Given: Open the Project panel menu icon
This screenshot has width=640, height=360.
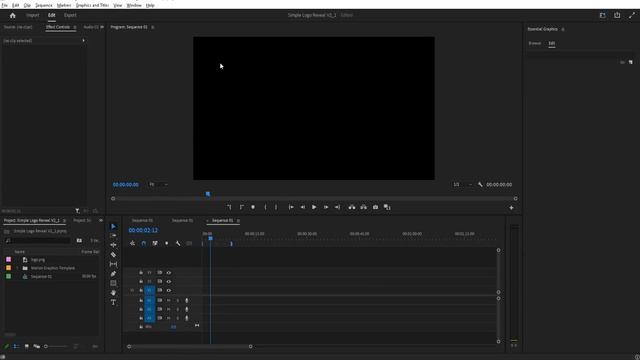Looking at the screenshot, I should point(64,221).
